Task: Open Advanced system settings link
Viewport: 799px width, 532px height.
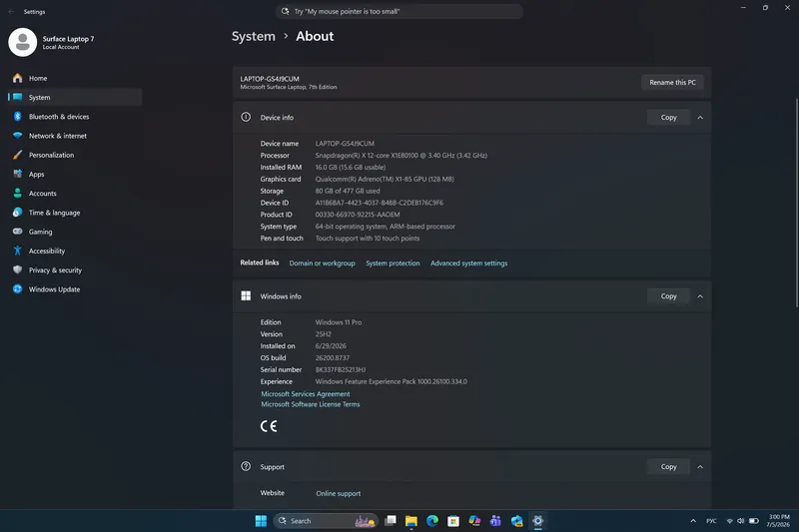Action: (x=468, y=264)
